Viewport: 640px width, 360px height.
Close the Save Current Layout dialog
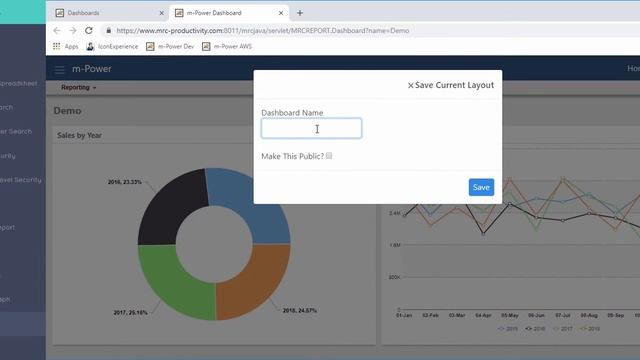tap(411, 85)
